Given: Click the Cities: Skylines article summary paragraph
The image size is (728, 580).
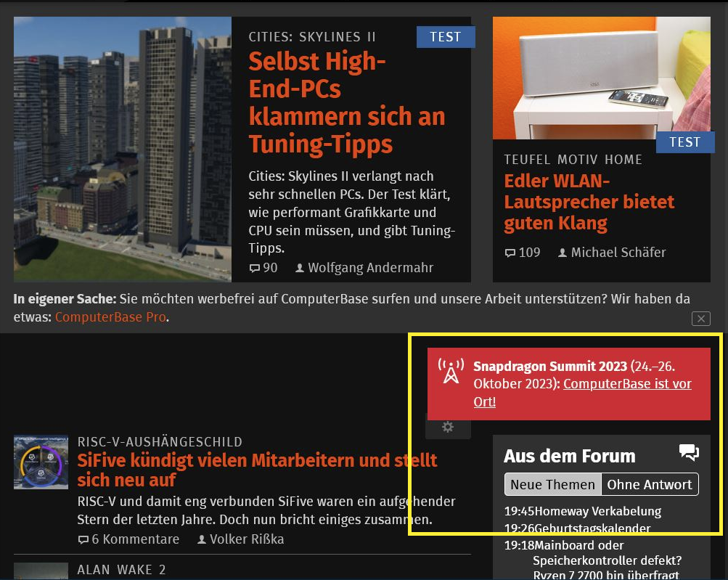Looking at the screenshot, I should click(351, 212).
